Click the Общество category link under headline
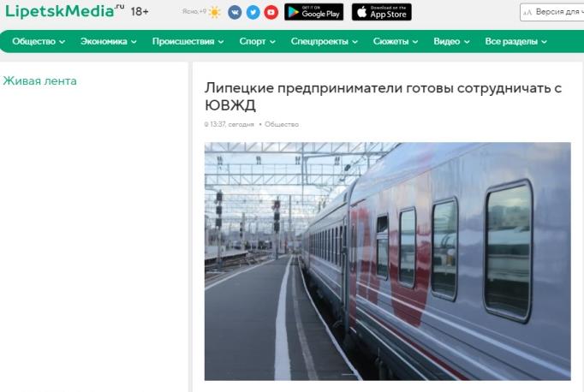This screenshot has width=584, height=392. pos(282,124)
